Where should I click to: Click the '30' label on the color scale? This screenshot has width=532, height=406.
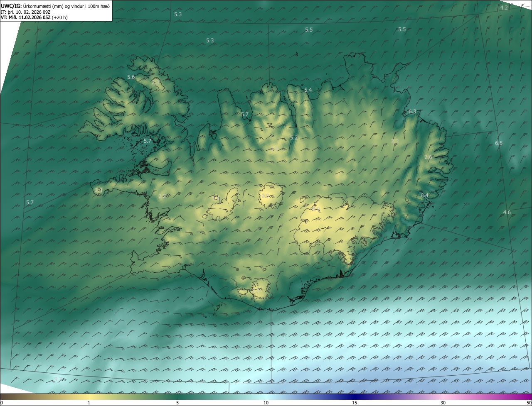(443, 403)
